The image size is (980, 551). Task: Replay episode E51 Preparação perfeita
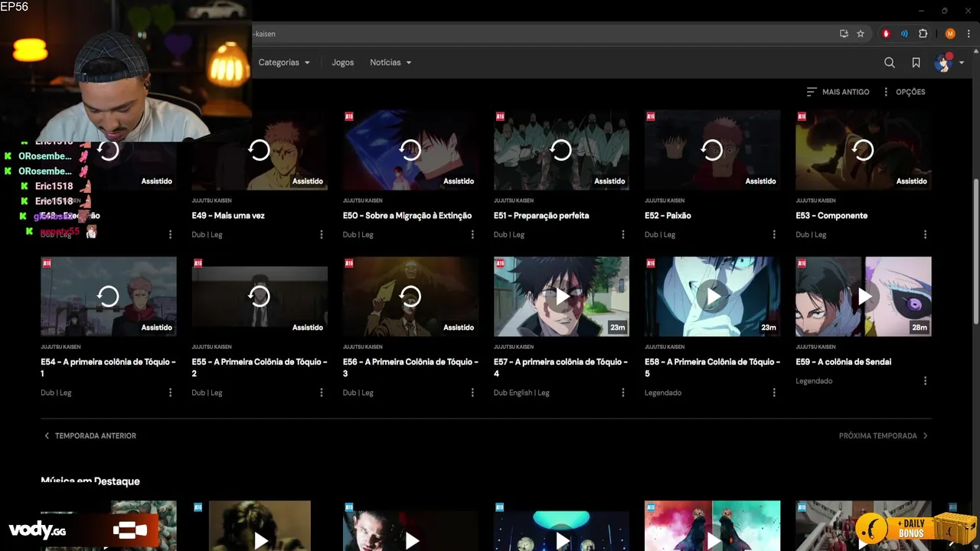pos(561,150)
